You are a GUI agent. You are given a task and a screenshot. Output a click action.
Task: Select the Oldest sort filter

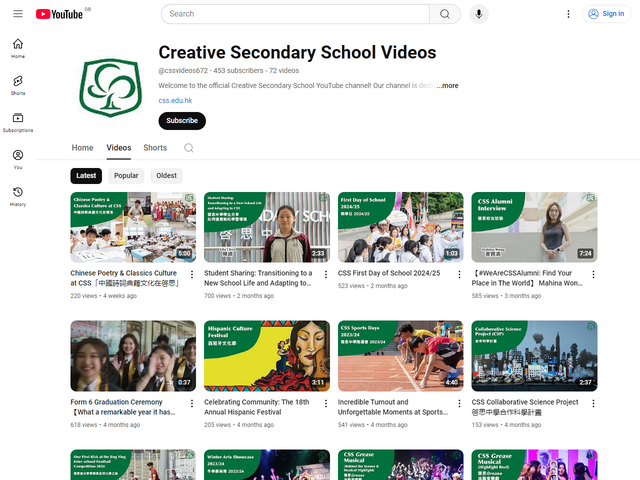click(166, 176)
